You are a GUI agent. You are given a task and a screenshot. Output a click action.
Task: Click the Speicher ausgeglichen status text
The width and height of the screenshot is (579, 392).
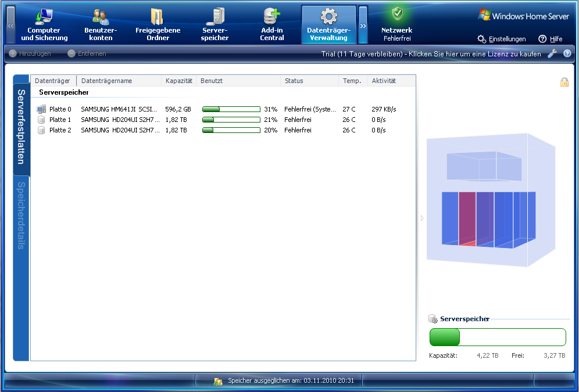click(291, 380)
